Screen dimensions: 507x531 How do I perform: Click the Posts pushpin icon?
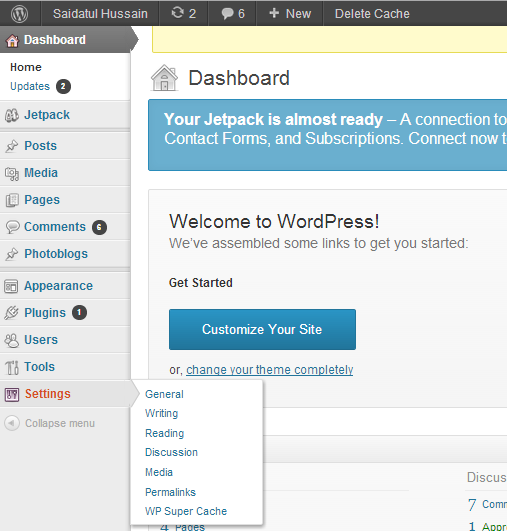tap(12, 146)
